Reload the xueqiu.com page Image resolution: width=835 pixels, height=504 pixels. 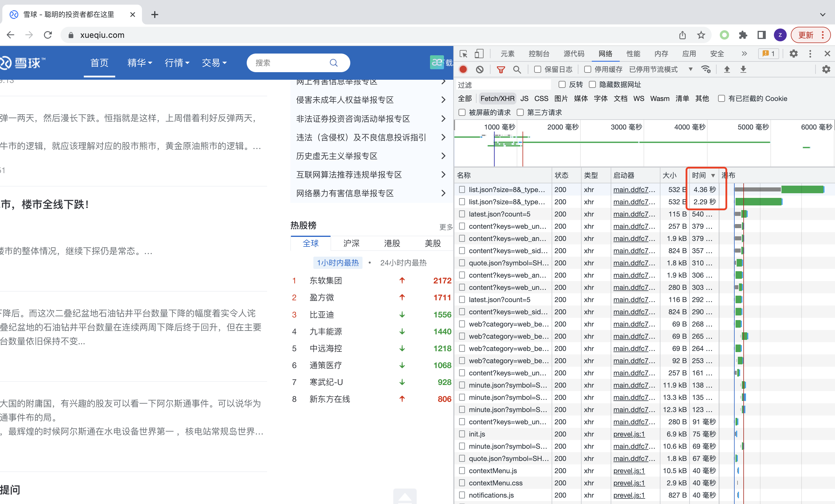(x=48, y=35)
